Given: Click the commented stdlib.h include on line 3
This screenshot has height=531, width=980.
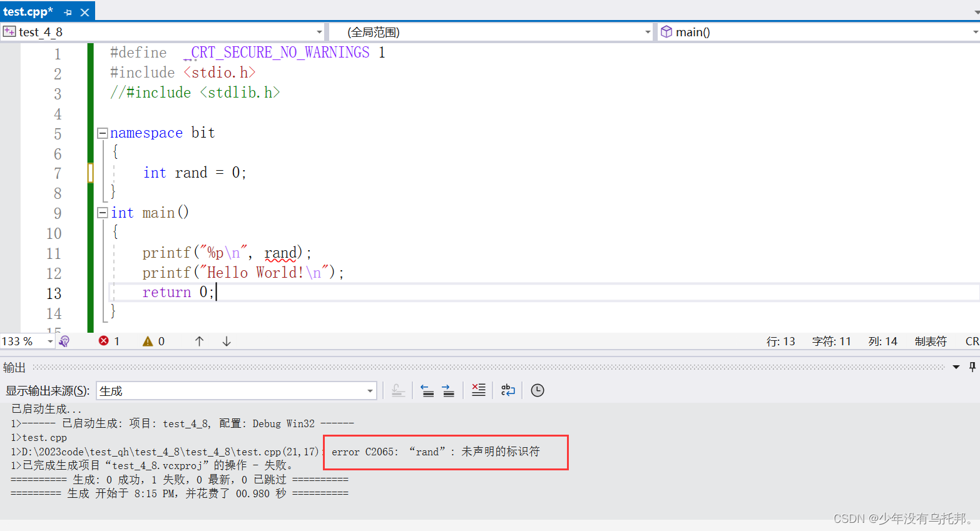Looking at the screenshot, I should tap(195, 93).
